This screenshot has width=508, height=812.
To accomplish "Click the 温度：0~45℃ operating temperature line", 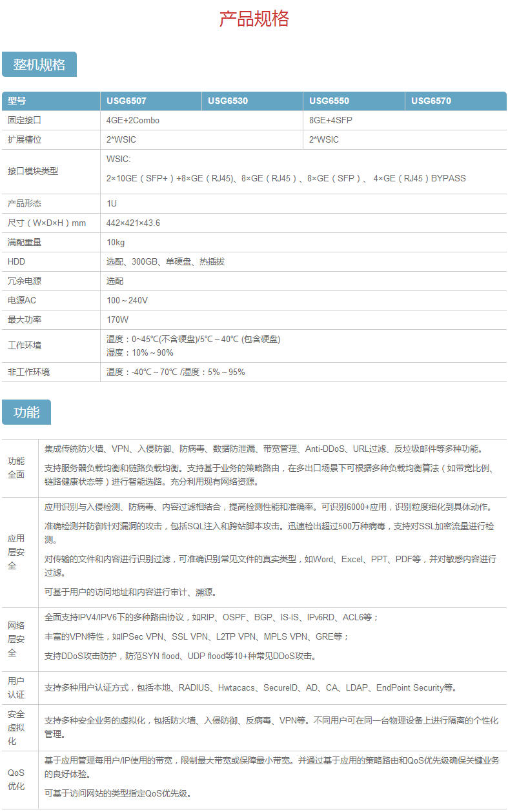I will pyautogui.click(x=194, y=339).
